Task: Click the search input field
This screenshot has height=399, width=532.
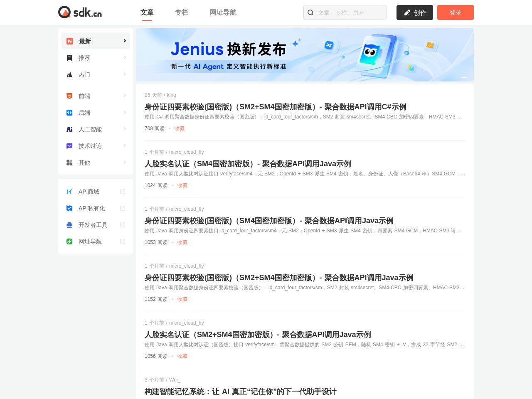Action: tap(345, 12)
